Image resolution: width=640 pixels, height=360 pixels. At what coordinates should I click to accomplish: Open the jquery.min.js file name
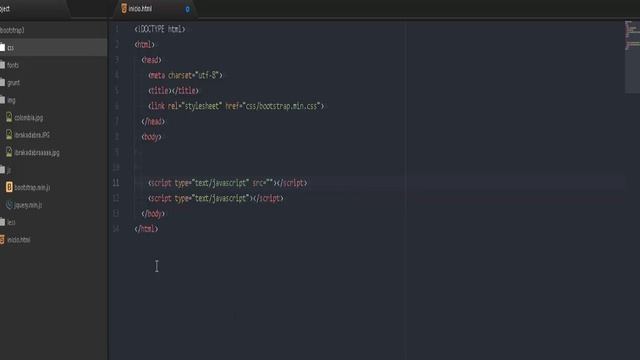tap(28, 205)
